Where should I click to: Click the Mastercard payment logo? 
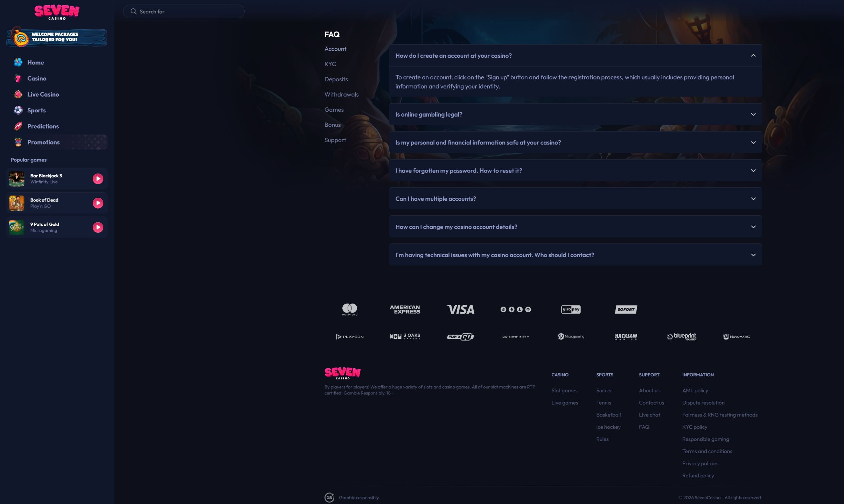coord(350,309)
